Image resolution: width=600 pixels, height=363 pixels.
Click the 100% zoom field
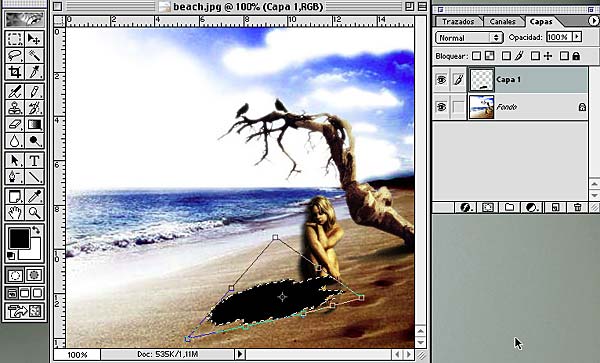pos(77,355)
